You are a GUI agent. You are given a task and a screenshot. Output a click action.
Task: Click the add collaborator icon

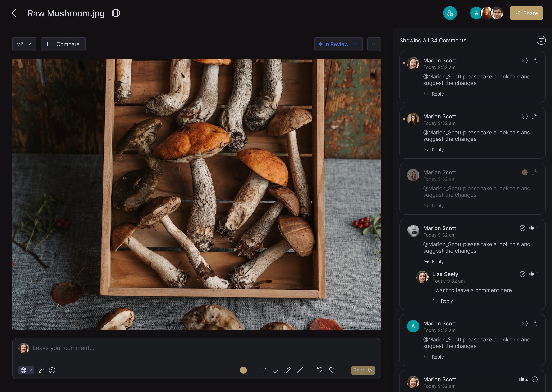click(450, 13)
